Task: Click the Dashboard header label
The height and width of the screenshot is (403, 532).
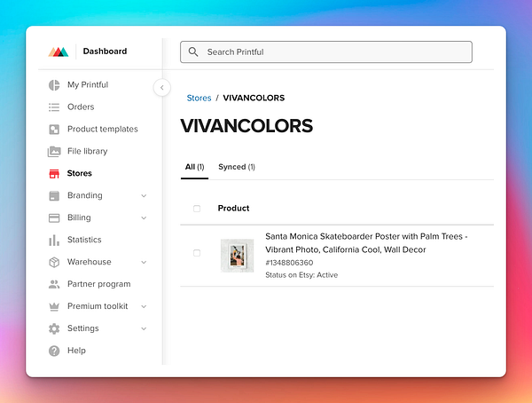Action: coord(105,51)
